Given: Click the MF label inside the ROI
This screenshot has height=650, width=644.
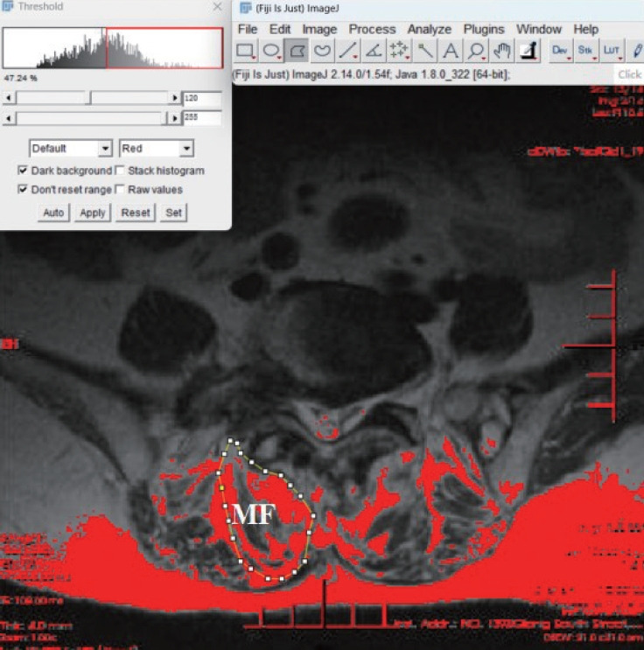Looking at the screenshot, I should pos(254,514).
